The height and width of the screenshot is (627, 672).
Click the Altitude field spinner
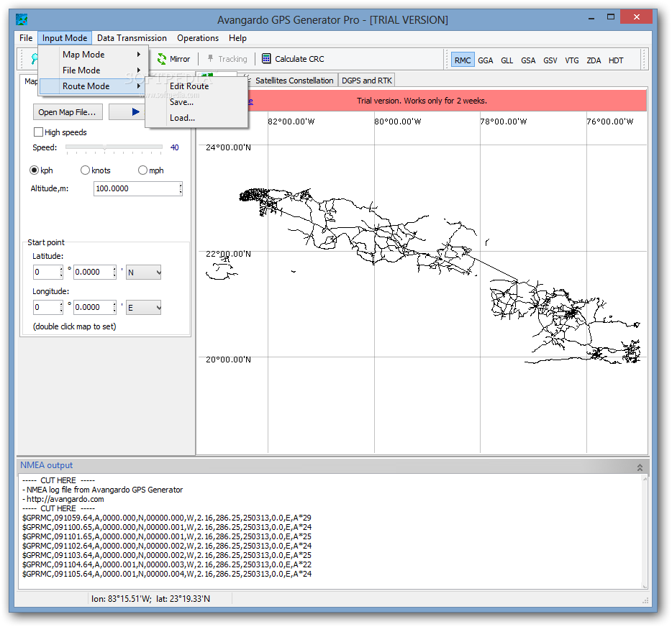pos(181,188)
